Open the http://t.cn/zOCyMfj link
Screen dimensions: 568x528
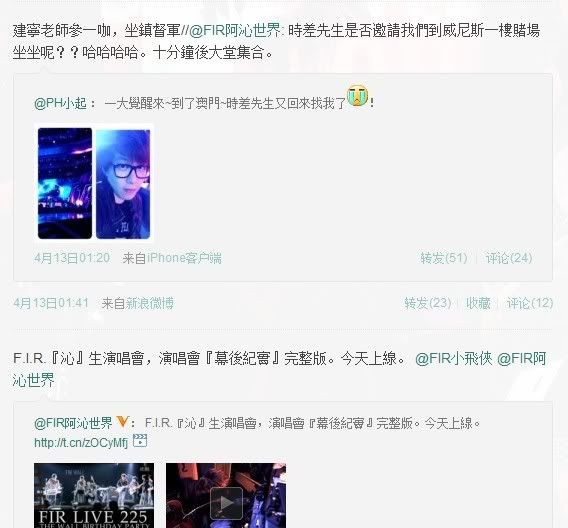(x=81, y=442)
